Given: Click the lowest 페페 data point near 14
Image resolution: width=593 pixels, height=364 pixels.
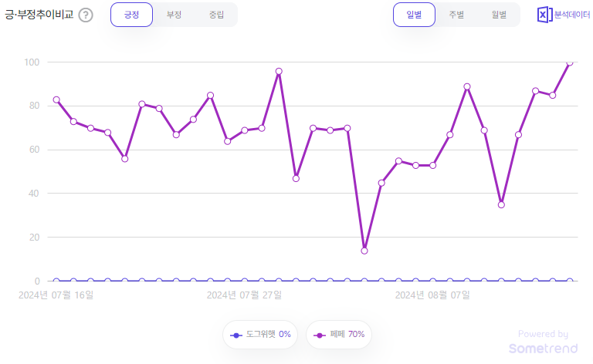Looking at the screenshot, I should coord(364,251).
